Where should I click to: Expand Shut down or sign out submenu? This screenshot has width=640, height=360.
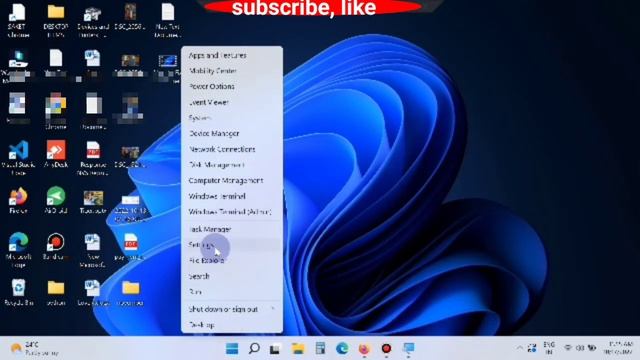tap(231, 309)
